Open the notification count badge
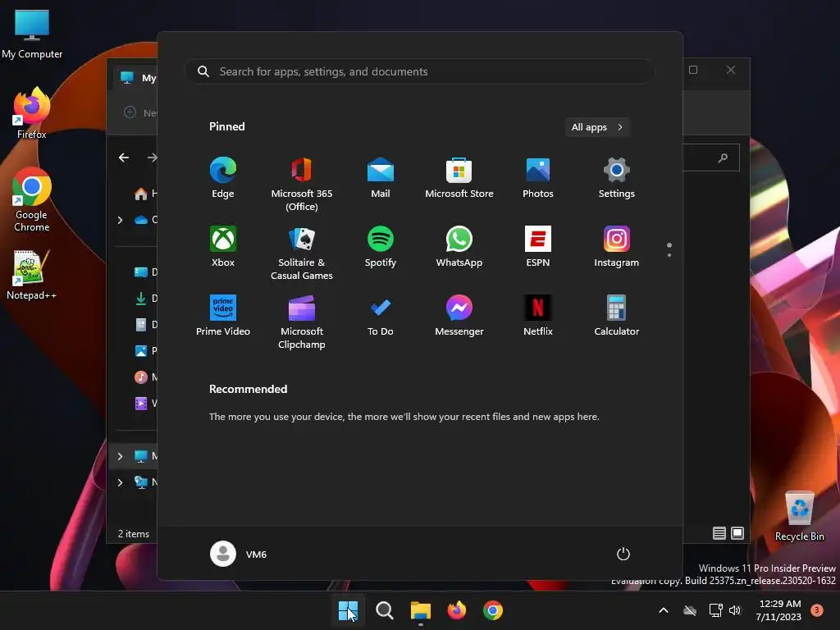This screenshot has width=840, height=630. point(817,610)
